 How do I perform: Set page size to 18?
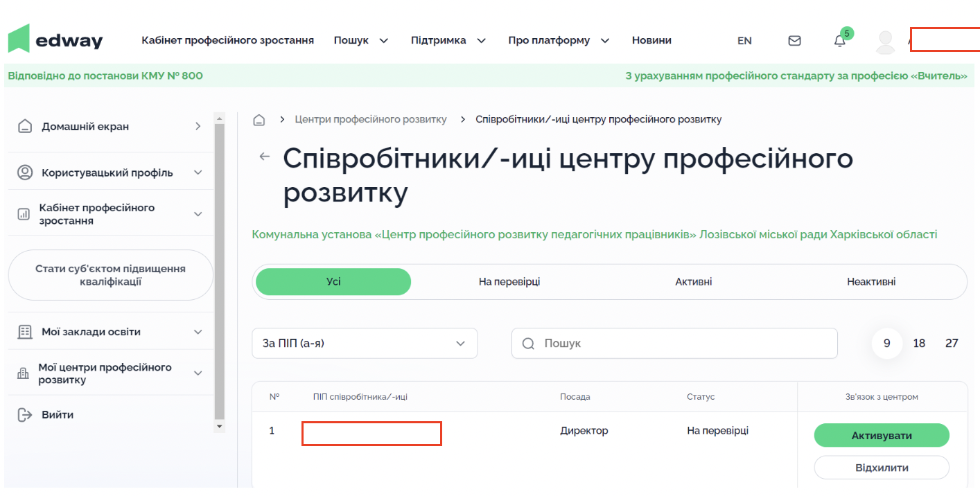919,344
